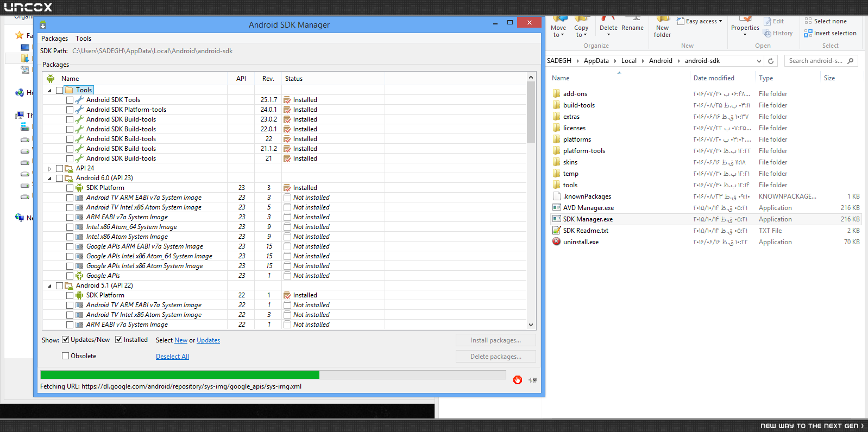Click the Android icon in Name column header
The image size is (868, 432).
click(51, 79)
